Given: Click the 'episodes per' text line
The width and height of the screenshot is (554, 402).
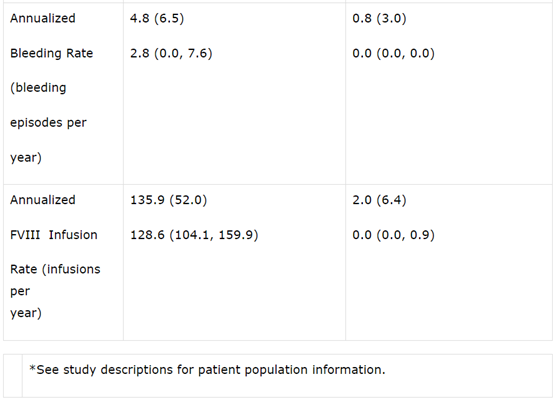Looking at the screenshot, I should pyautogui.click(x=48, y=123).
